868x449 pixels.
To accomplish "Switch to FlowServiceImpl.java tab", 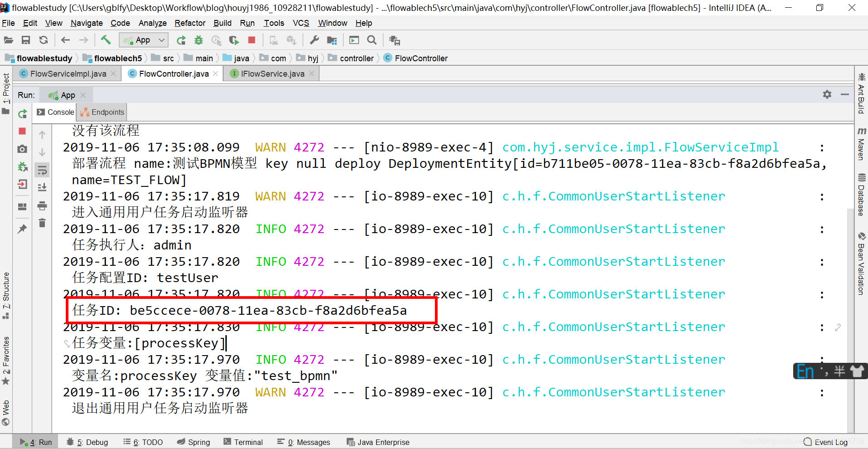I will pos(68,74).
